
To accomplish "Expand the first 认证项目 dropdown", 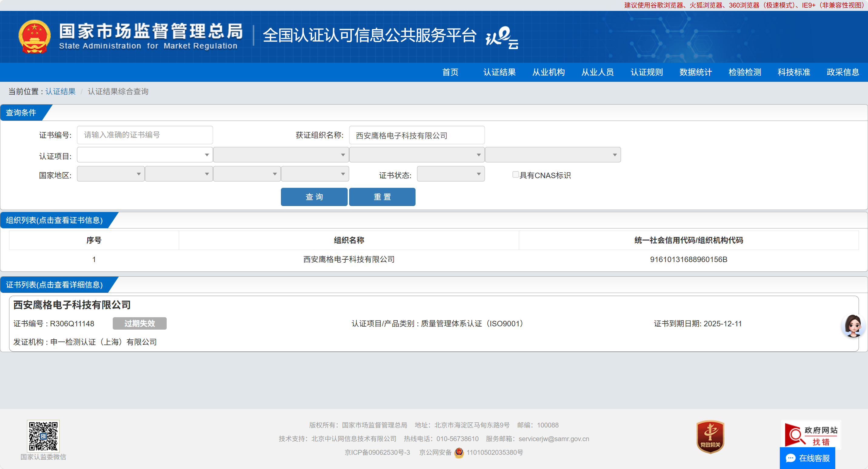I will point(145,155).
